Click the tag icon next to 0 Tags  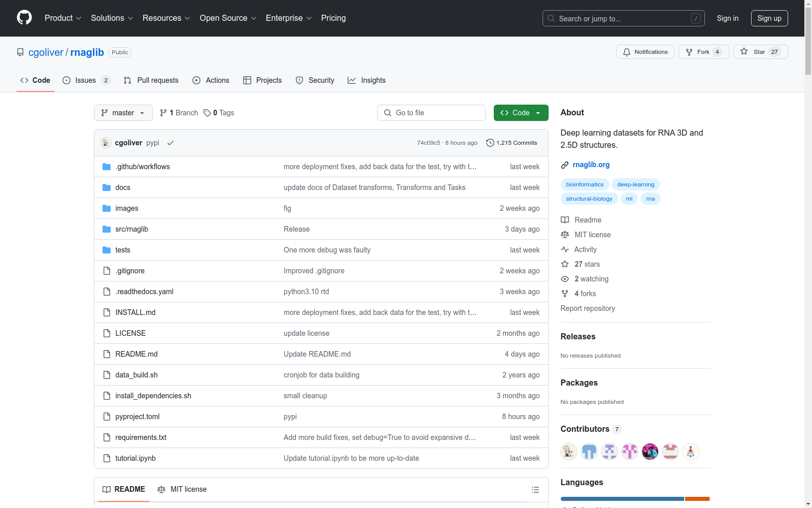pyautogui.click(x=207, y=113)
